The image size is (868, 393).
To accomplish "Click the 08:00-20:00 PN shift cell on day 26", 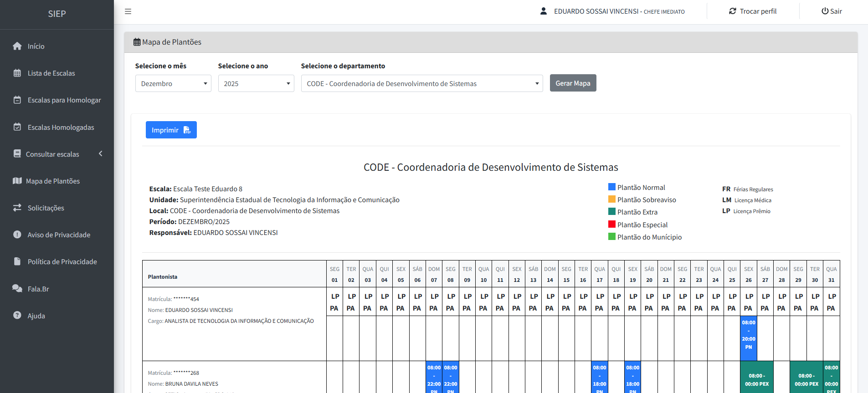I will [748, 335].
